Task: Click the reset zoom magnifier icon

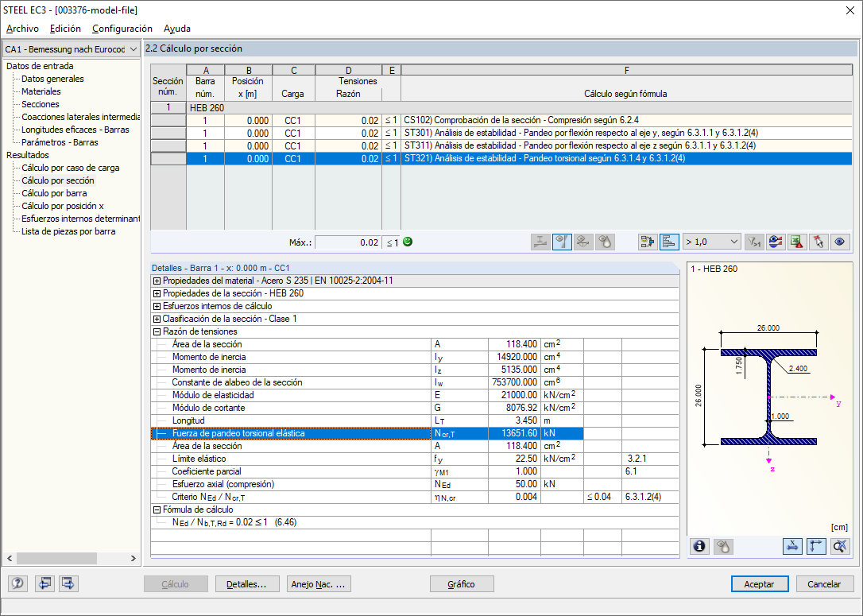Action: 840,546
